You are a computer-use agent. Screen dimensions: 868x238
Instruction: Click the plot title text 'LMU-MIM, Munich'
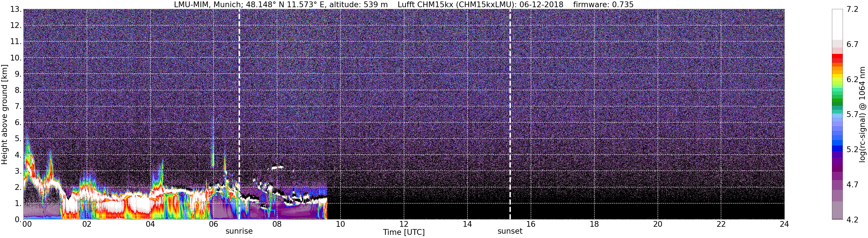pos(207,4)
